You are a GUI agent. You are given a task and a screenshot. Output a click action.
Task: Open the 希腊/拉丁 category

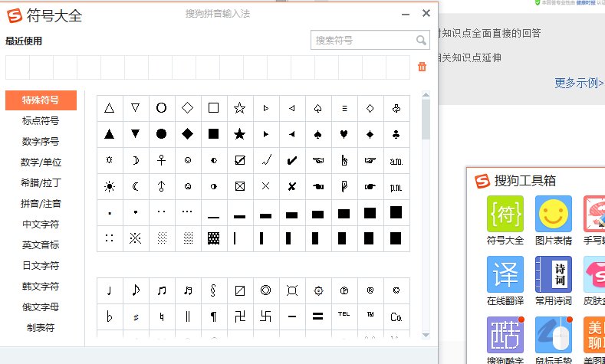point(41,183)
